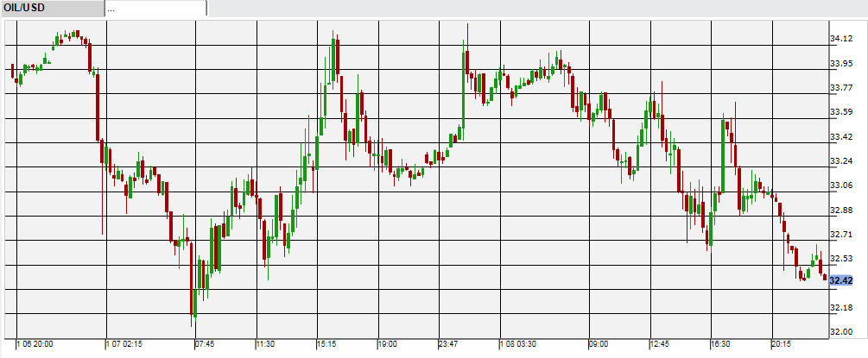Click the '1 06 20:00' time label
Viewport: 868px width, 358px height.
[38, 344]
